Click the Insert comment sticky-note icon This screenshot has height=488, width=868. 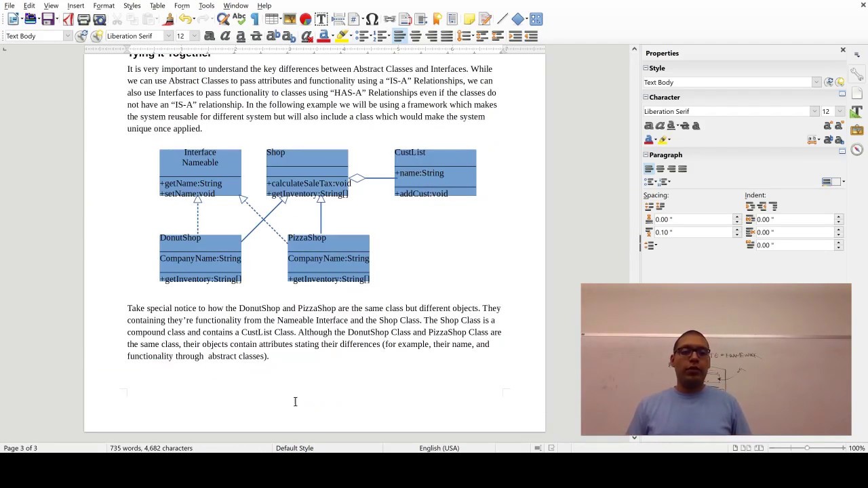tap(469, 19)
